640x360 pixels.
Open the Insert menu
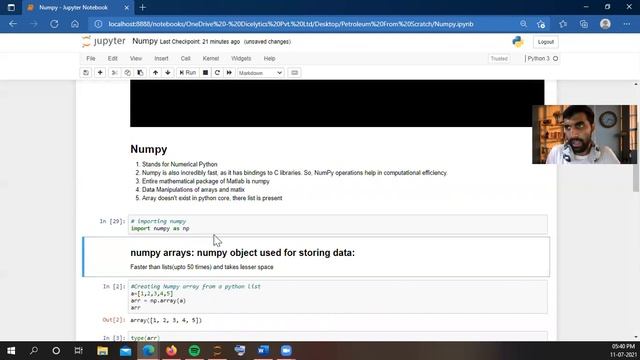161,58
